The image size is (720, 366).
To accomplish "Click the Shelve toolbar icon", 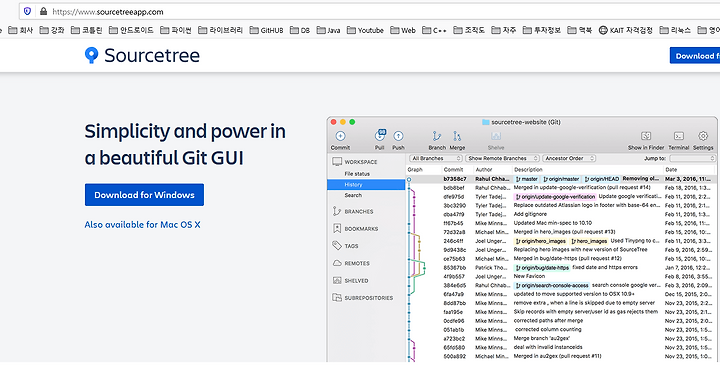I will (495, 136).
